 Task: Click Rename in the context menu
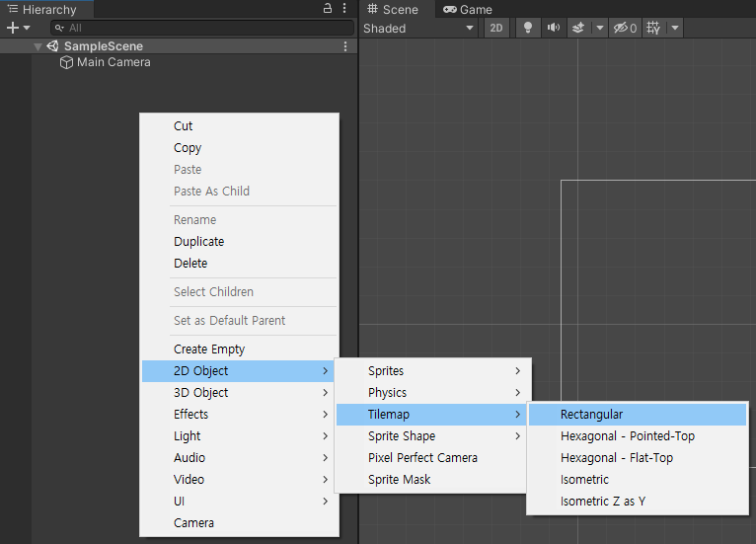[239, 220]
